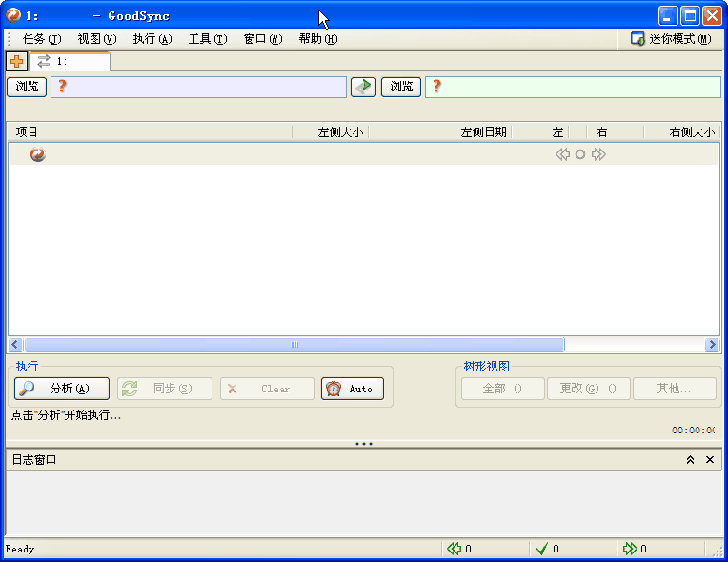The image size is (728, 562).
Task: Click the GoodSync icon in the item row
Action: coord(37,154)
